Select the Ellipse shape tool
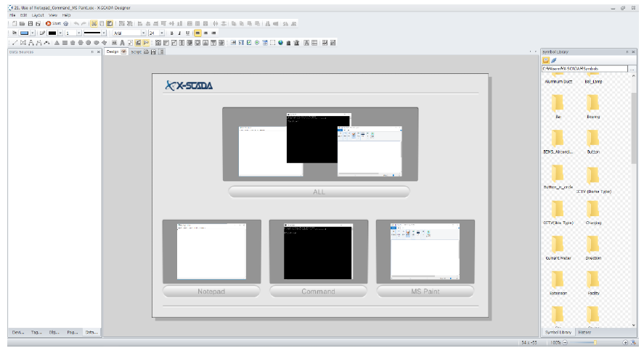644x351 pixels. tap(97, 43)
